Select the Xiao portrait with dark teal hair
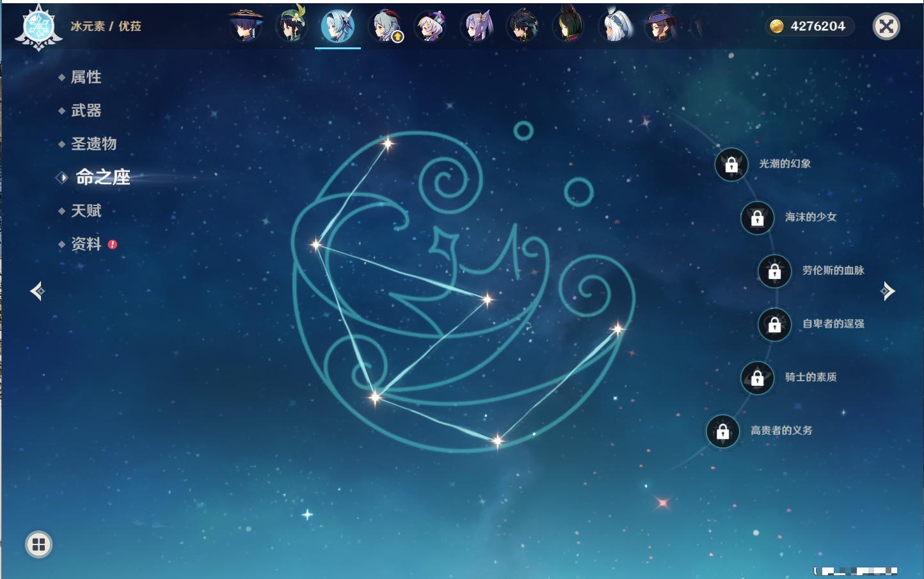 coord(523,26)
